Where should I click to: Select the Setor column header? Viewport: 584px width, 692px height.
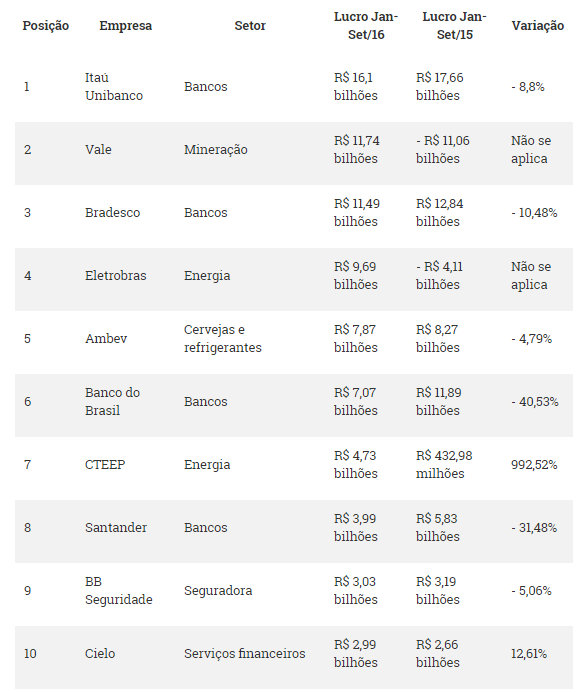point(250,26)
